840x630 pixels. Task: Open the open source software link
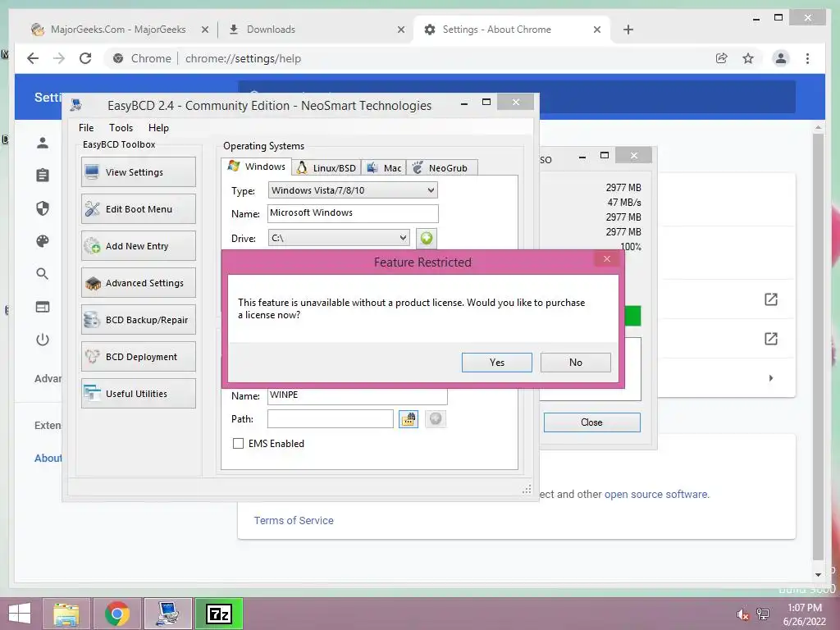click(x=655, y=495)
